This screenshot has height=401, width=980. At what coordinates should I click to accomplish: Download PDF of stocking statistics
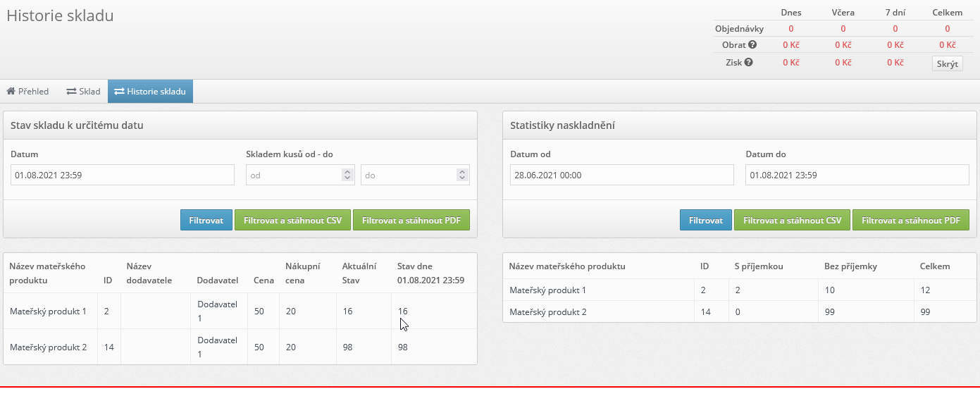[911, 220]
